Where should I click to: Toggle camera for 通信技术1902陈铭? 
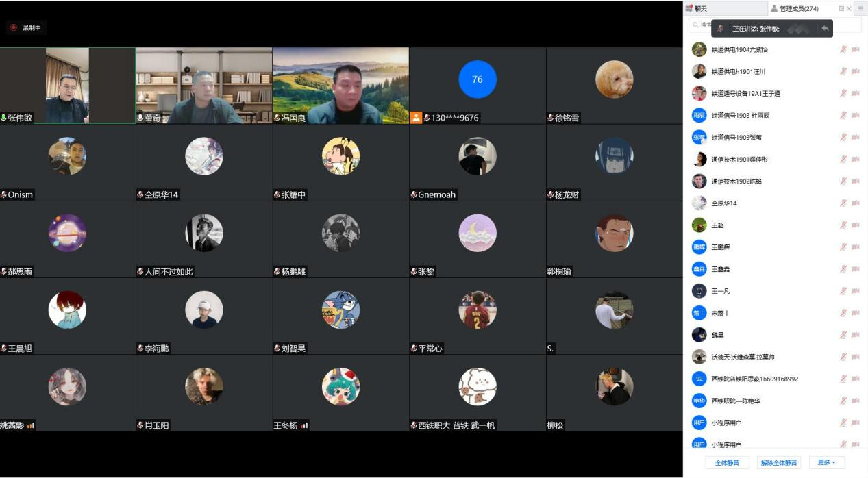(855, 181)
